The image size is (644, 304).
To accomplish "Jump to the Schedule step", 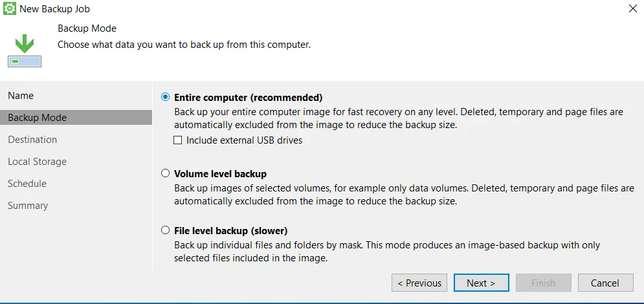I will click(27, 184).
